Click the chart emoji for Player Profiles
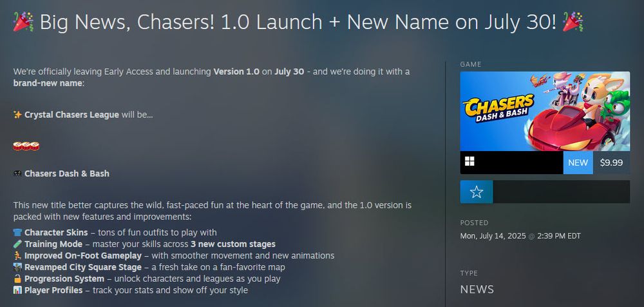Image resolution: width=644 pixels, height=307 pixels. (x=17, y=290)
